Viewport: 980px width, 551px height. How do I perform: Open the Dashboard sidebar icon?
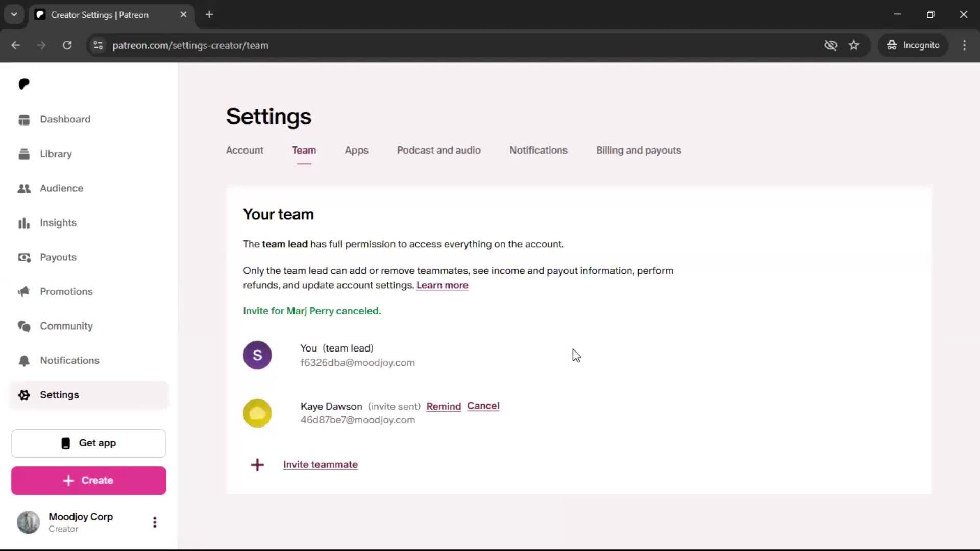pos(24,119)
